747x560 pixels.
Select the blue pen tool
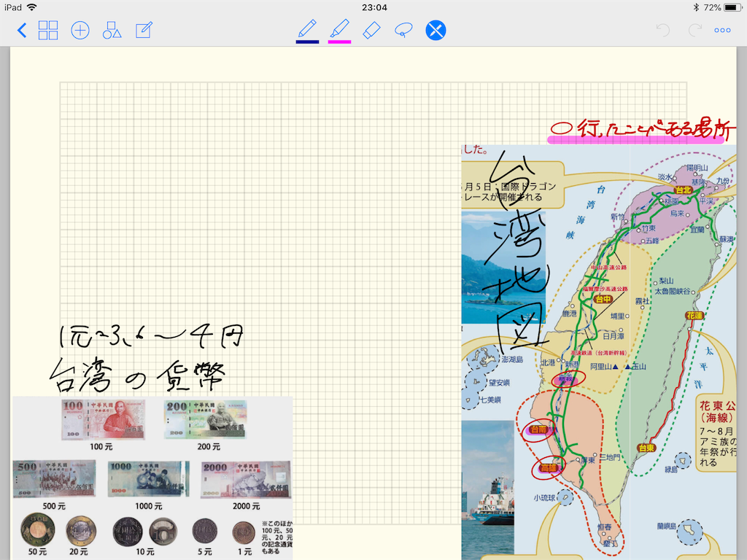pyautogui.click(x=307, y=29)
